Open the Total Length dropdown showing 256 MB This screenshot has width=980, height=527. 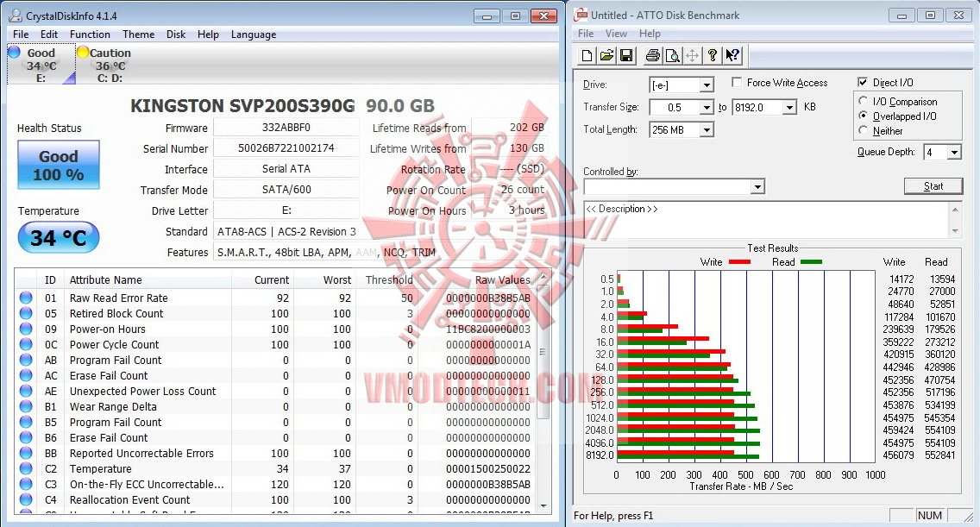707,130
